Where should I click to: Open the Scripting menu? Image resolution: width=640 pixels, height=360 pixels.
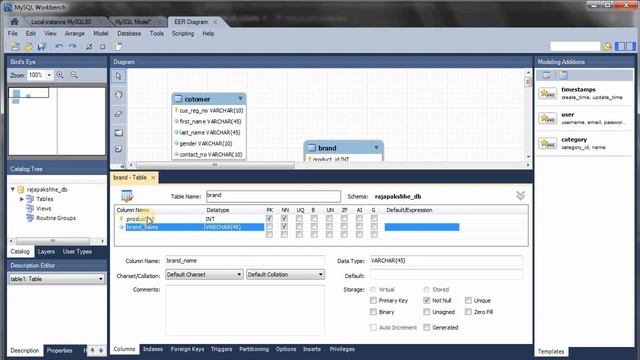(183, 33)
